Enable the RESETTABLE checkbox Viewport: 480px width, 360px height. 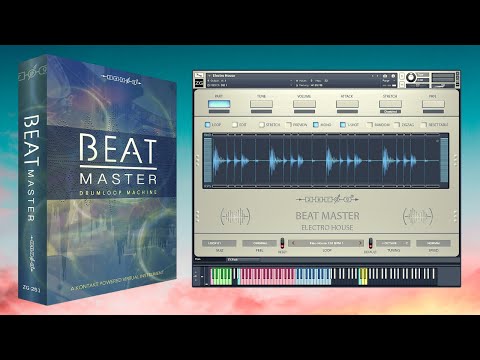tap(424, 125)
